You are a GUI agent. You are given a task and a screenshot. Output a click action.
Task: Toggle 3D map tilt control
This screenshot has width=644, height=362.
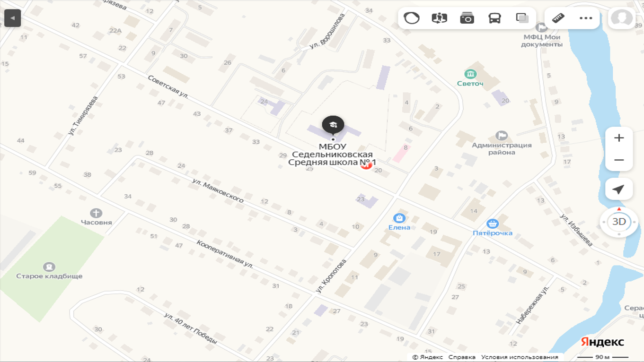[619, 222]
